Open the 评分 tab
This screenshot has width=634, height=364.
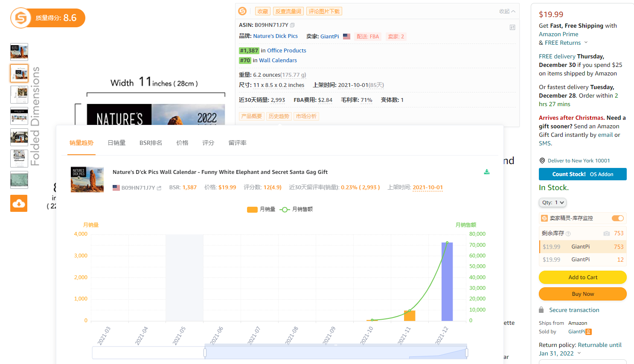pos(208,143)
